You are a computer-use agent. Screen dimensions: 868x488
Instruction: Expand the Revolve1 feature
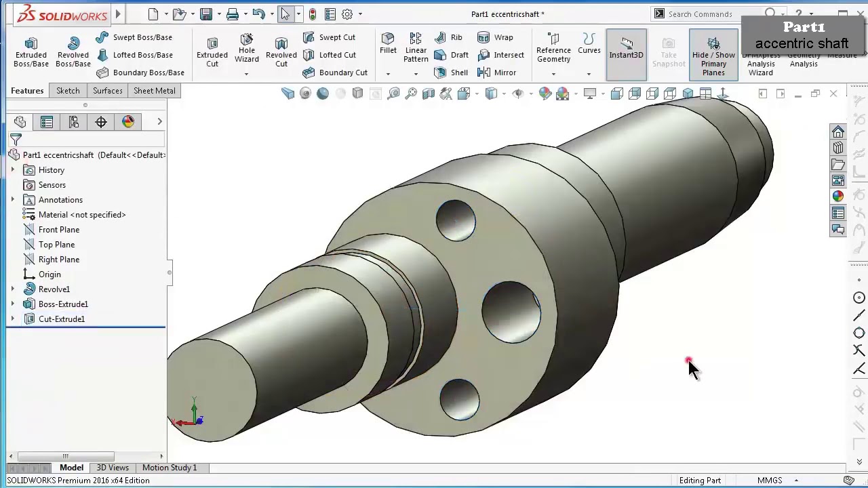pos(12,289)
